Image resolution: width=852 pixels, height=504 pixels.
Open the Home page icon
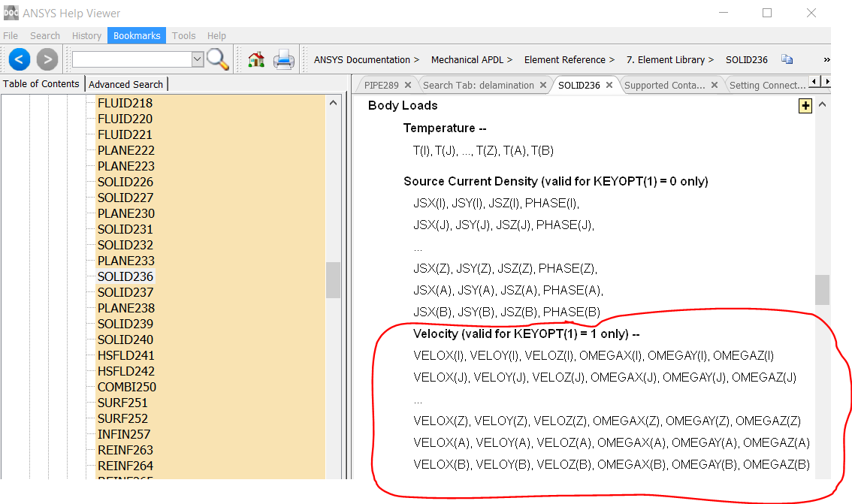click(x=256, y=59)
